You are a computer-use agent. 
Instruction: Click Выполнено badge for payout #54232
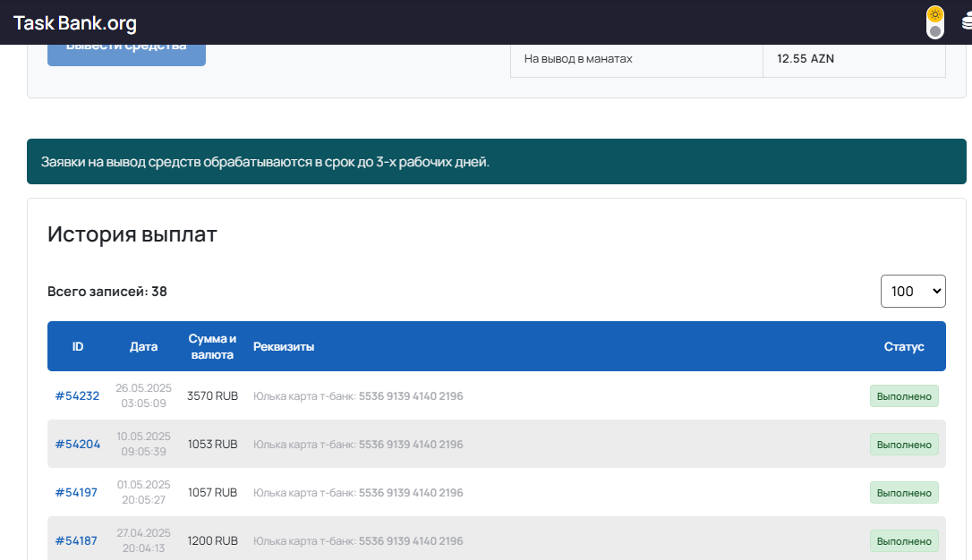[904, 396]
